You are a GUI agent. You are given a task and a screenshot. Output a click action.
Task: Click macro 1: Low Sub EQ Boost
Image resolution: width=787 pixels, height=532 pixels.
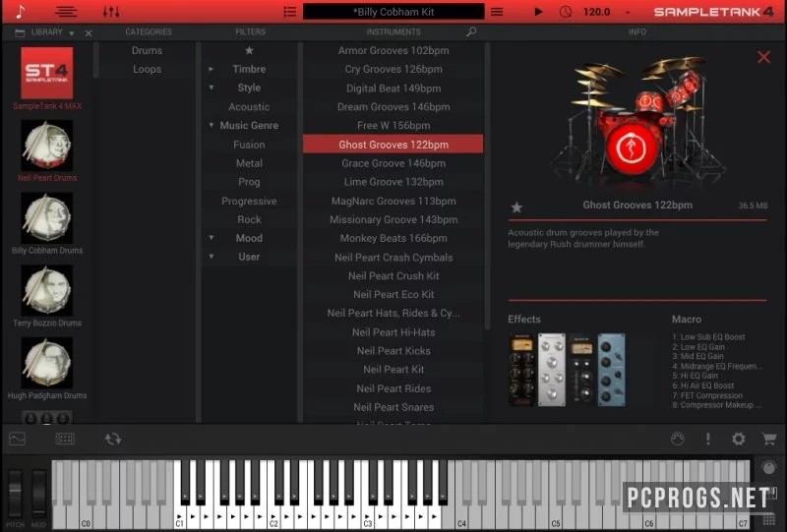pyautogui.click(x=708, y=336)
